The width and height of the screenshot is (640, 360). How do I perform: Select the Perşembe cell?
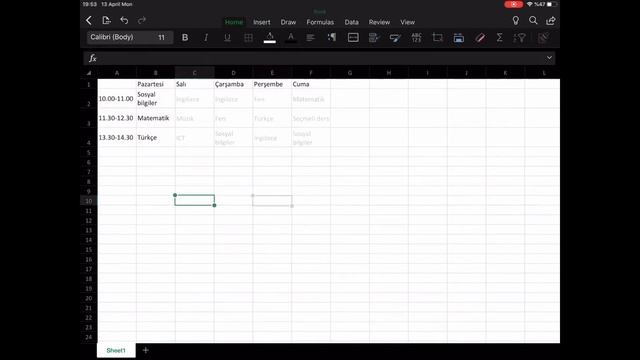(272, 84)
